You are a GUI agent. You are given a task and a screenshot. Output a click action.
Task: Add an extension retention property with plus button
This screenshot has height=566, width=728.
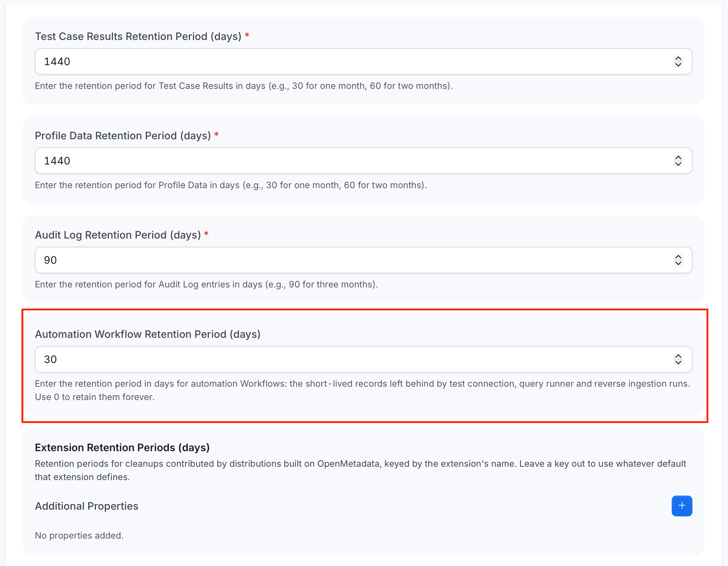[x=682, y=506]
